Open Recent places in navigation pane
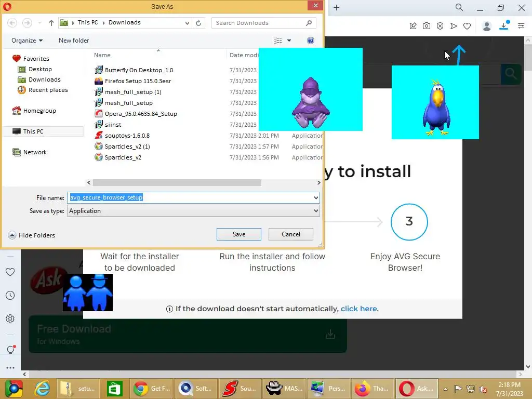The height and width of the screenshot is (399, 532). 43,90
